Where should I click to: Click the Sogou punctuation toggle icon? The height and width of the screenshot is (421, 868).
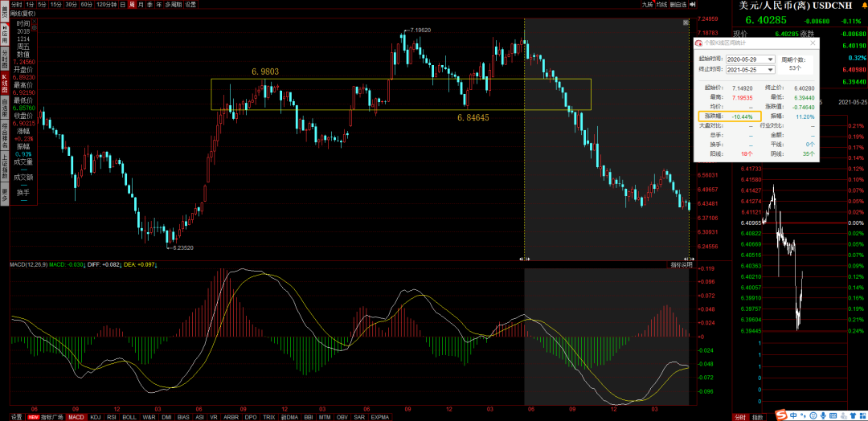tap(803, 415)
